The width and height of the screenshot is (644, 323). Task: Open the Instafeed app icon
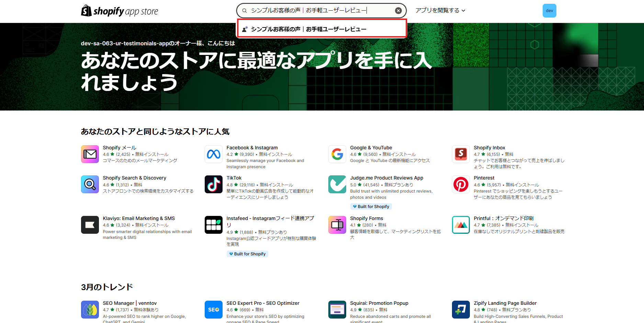tap(214, 225)
